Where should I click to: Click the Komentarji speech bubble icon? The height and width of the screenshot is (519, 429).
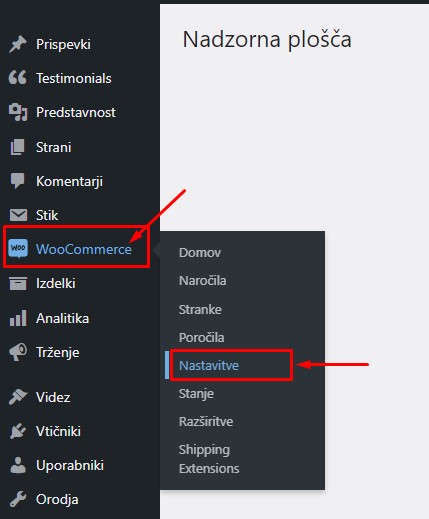[x=18, y=181]
